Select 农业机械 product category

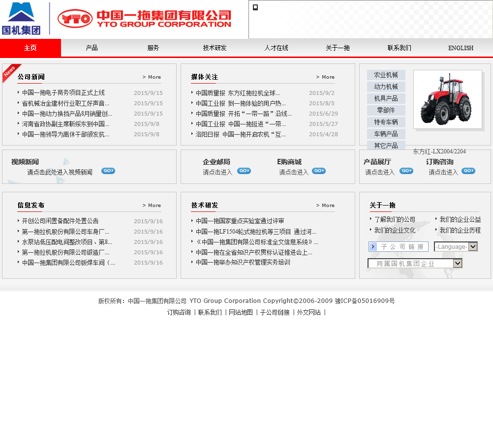386,75
